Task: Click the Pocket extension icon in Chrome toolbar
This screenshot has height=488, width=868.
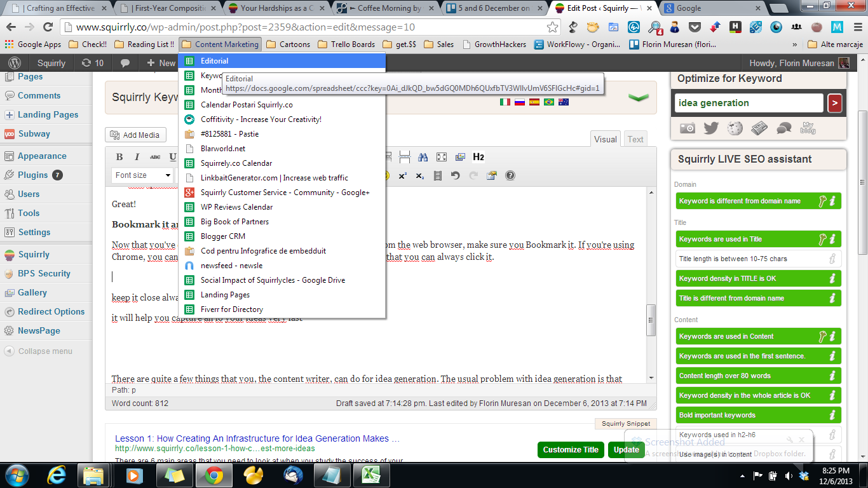Action: tap(695, 27)
